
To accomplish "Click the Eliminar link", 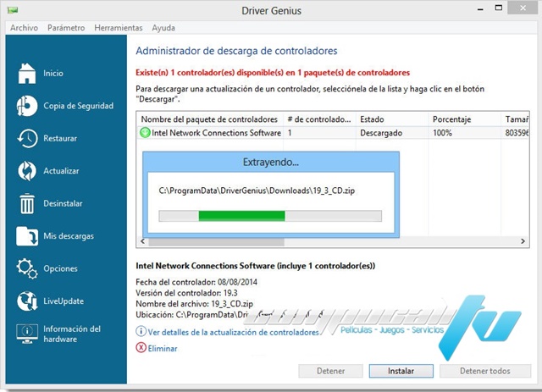I will (163, 349).
